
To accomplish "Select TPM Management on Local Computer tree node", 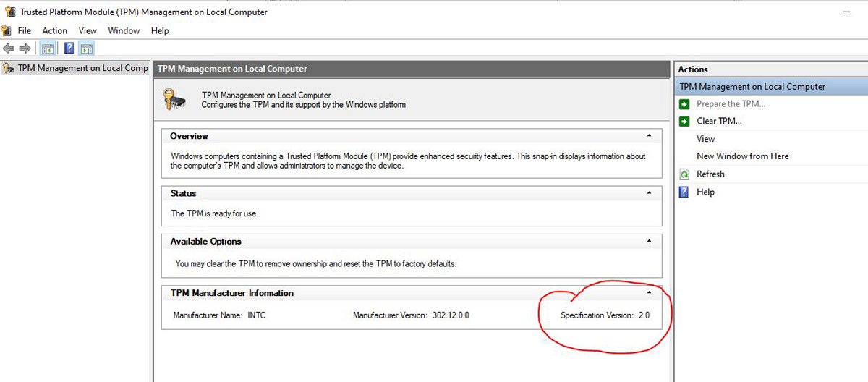I will point(82,68).
